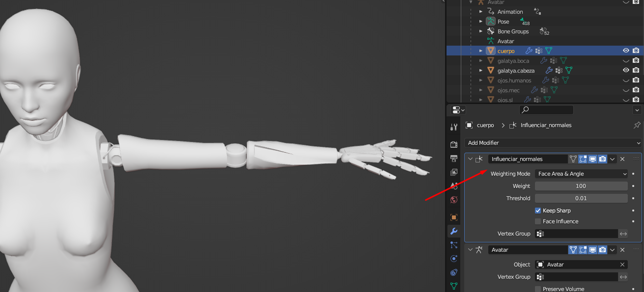Screen dimensions: 644x292
Task: Invert Influenciar_normales vertex group influence
Action: pyautogui.click(x=623, y=234)
